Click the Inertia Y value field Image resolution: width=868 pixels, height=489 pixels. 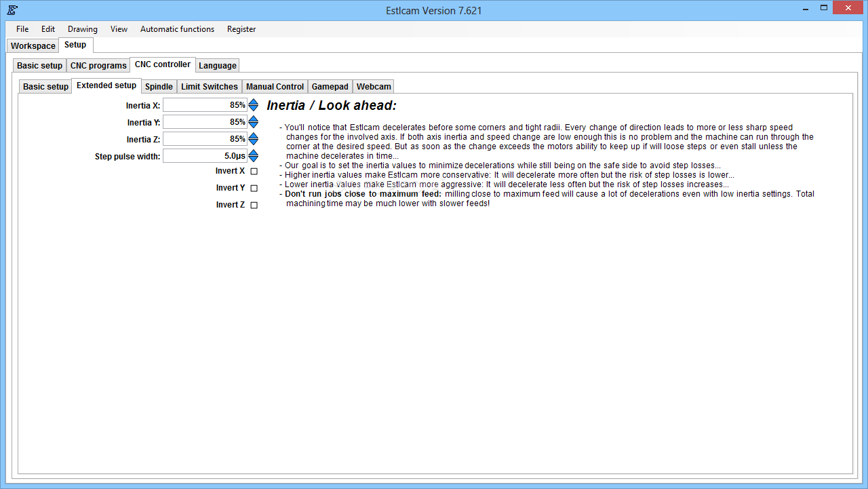[x=205, y=122]
